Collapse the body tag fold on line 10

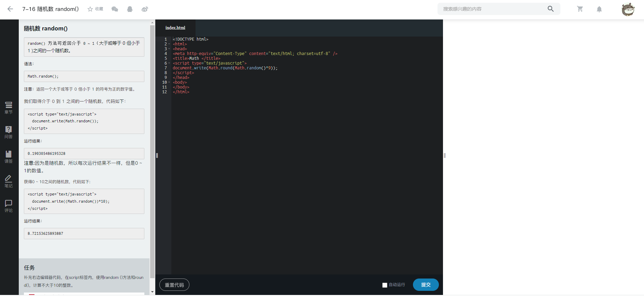[169, 82]
